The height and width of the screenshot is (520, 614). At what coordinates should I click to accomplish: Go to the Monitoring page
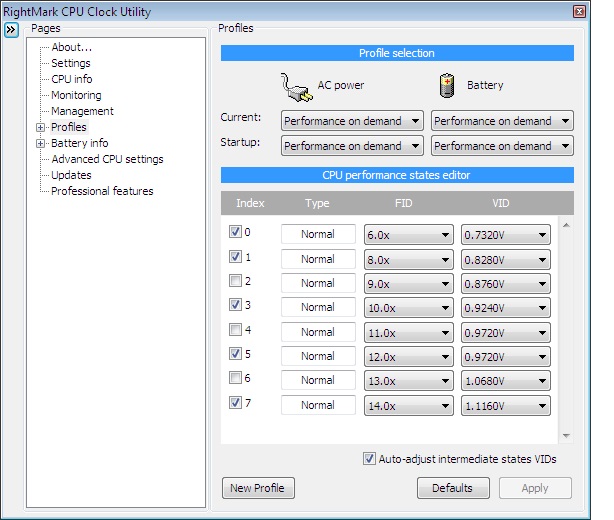pos(76,95)
